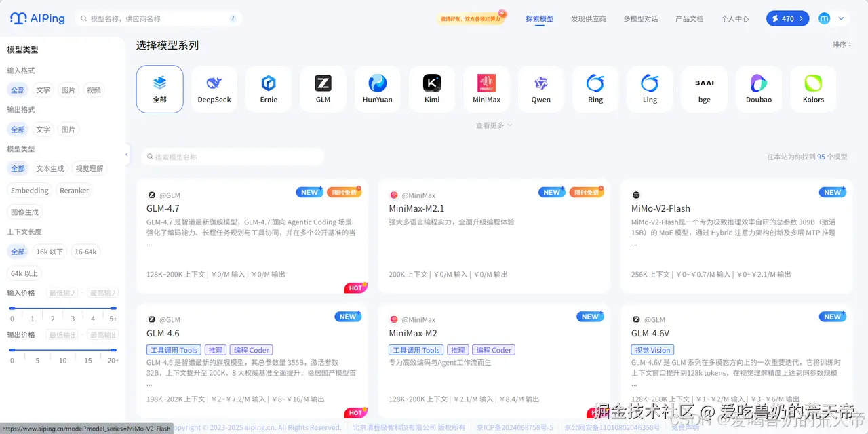This screenshot has width=868, height=434.
Task: Select the HunYuan series icon
Action: point(377,88)
